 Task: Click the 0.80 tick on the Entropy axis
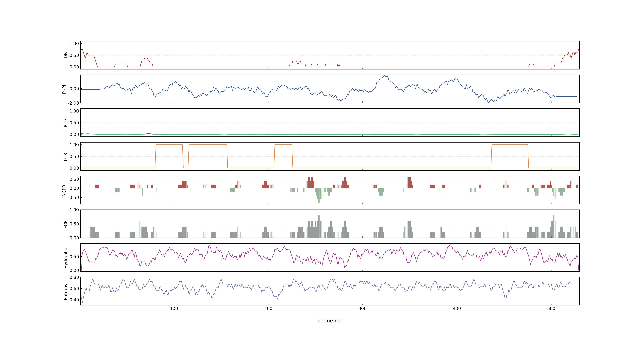(x=74, y=277)
